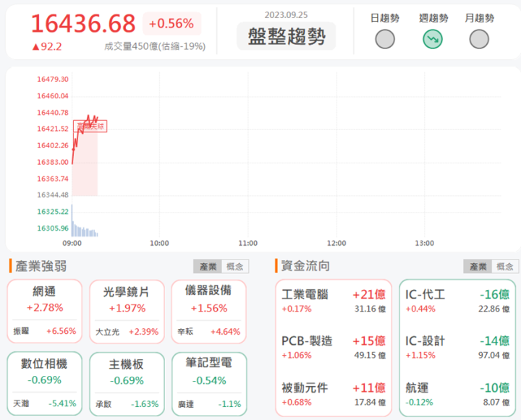This screenshot has height=420, width=521.
Task: Open the 數位相機 industry card
Action: (45, 383)
